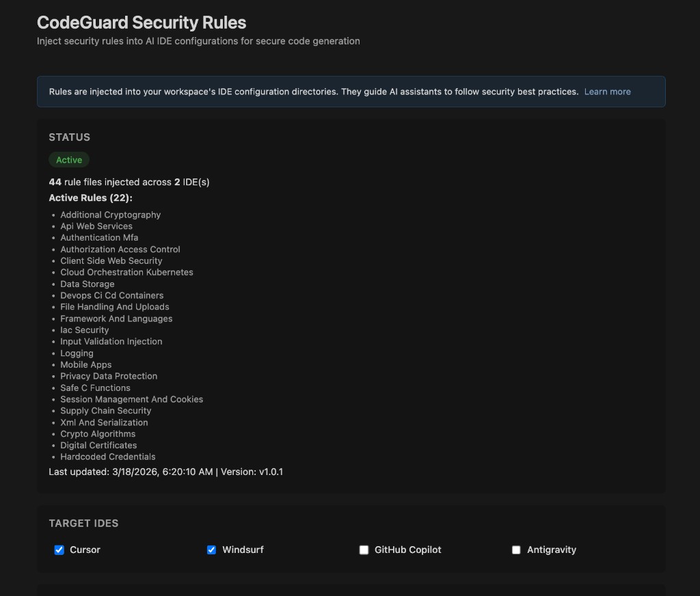Select the Logging rule entry
The image size is (700, 596).
77,353
